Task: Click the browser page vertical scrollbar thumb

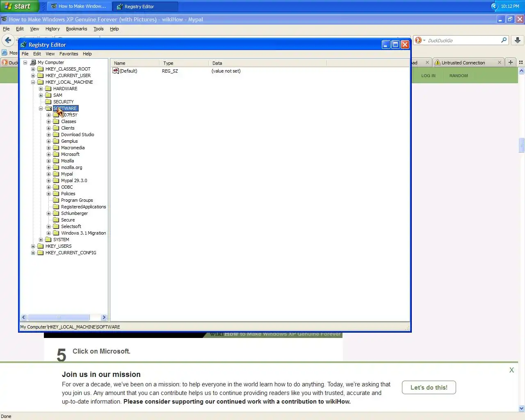Action: tap(522, 145)
